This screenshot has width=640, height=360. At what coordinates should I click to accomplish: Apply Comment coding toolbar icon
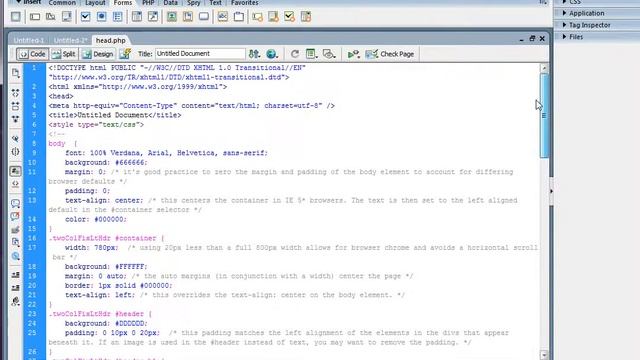[16, 203]
